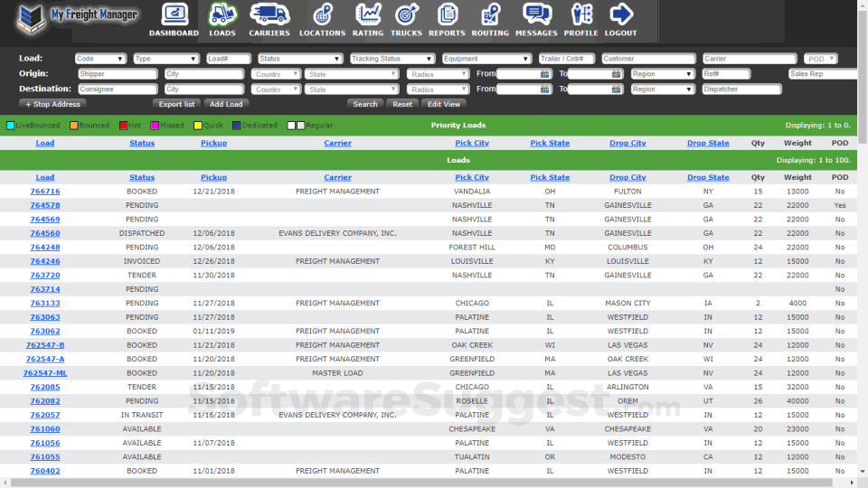Open the Reports documents icon
Image resolution: width=868 pixels, height=488 pixels.
(447, 14)
